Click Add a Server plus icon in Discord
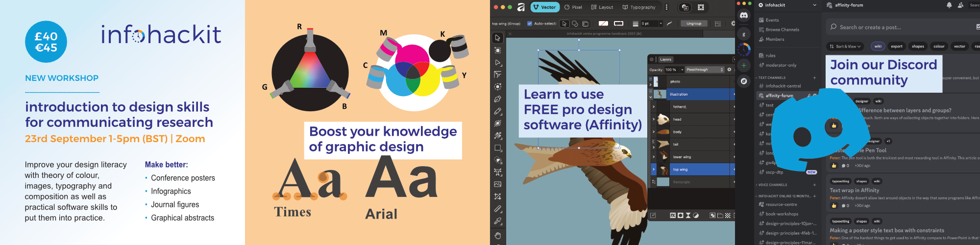The height and width of the screenshot is (245, 980). coord(744,65)
